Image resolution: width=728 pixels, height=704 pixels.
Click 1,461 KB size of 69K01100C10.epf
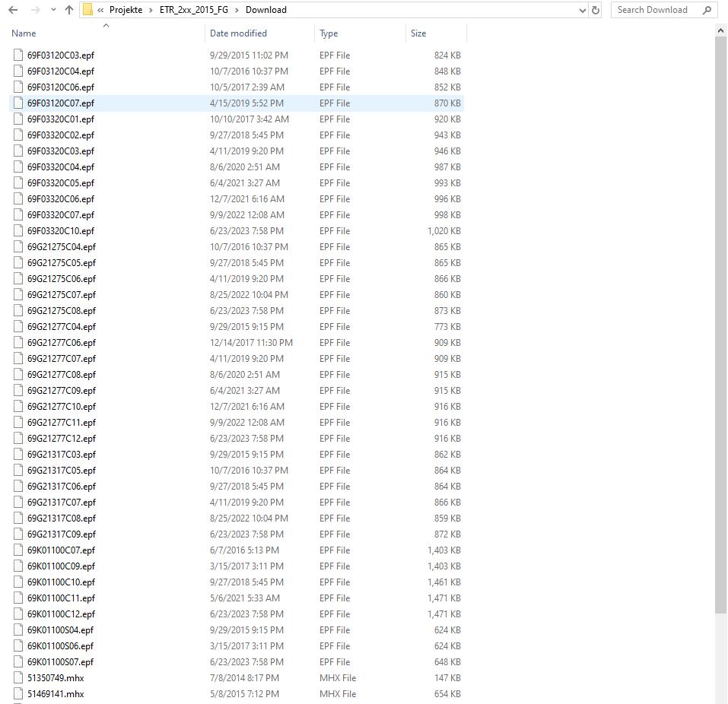(x=444, y=582)
